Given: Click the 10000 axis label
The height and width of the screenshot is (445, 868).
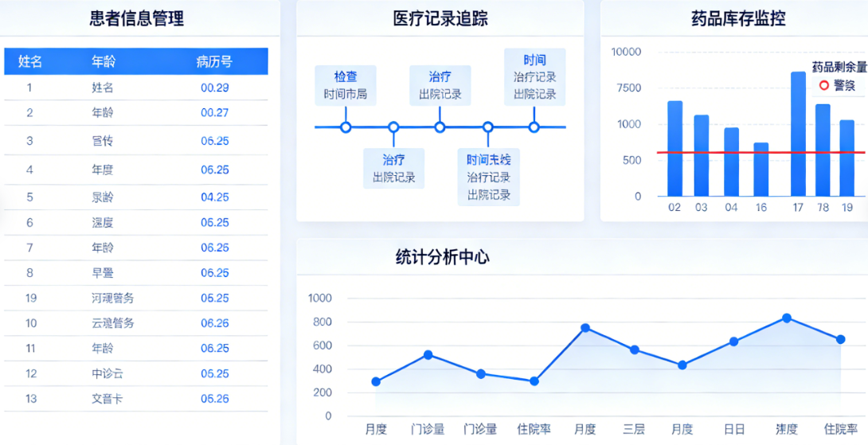Looking at the screenshot, I should pyautogui.click(x=626, y=52).
